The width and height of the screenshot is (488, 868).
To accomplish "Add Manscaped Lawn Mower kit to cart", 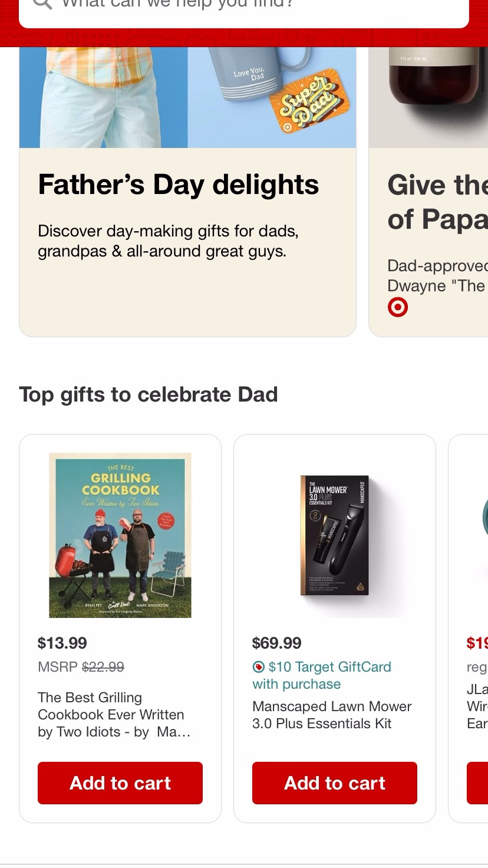I will click(335, 783).
